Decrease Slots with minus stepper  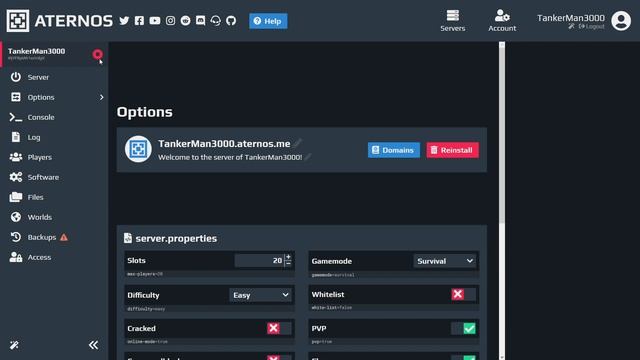288,264
